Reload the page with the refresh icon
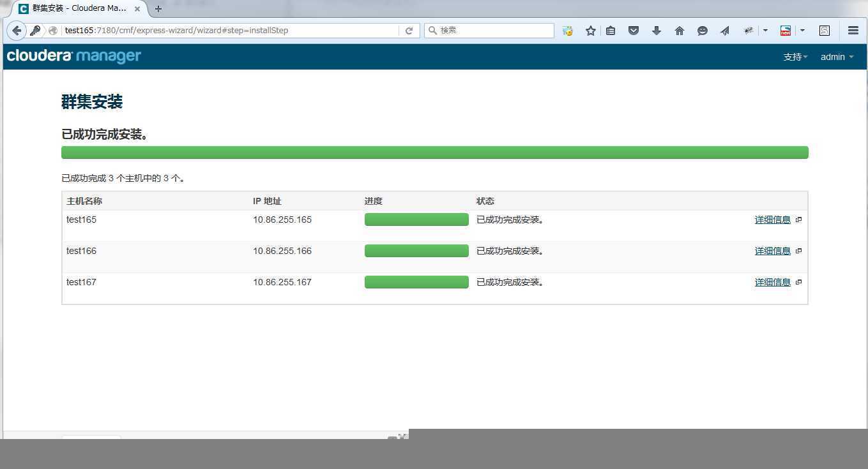 tap(409, 30)
